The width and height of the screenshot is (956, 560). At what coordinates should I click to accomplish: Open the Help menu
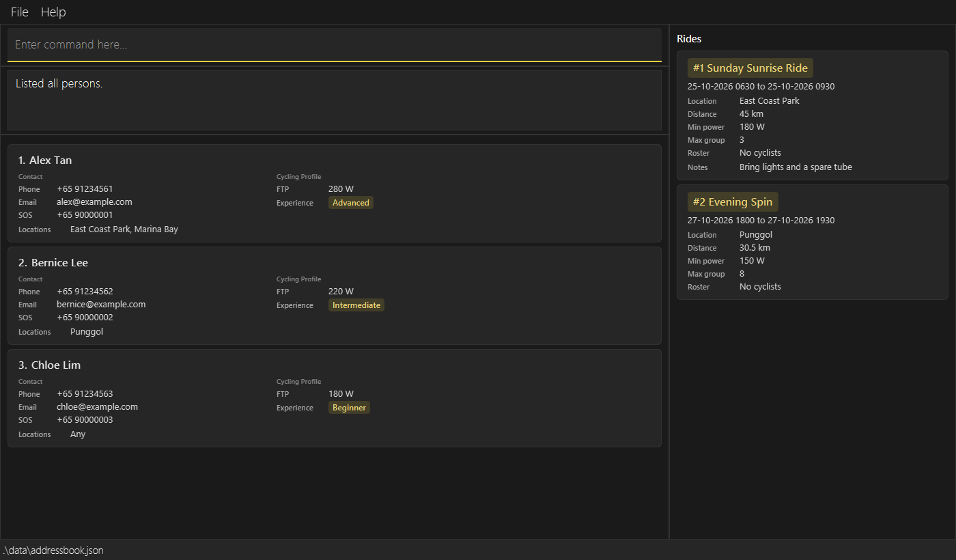[x=53, y=12]
